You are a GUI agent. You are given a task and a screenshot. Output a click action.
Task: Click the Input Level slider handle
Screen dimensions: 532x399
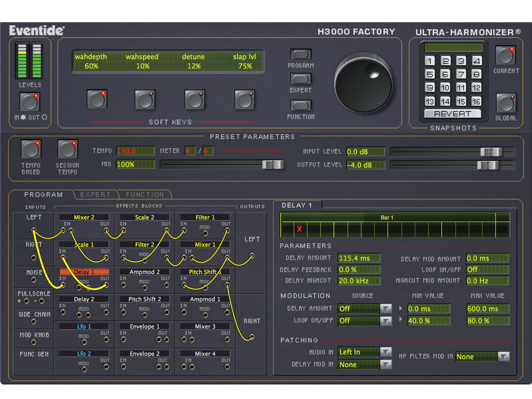pos(491,151)
